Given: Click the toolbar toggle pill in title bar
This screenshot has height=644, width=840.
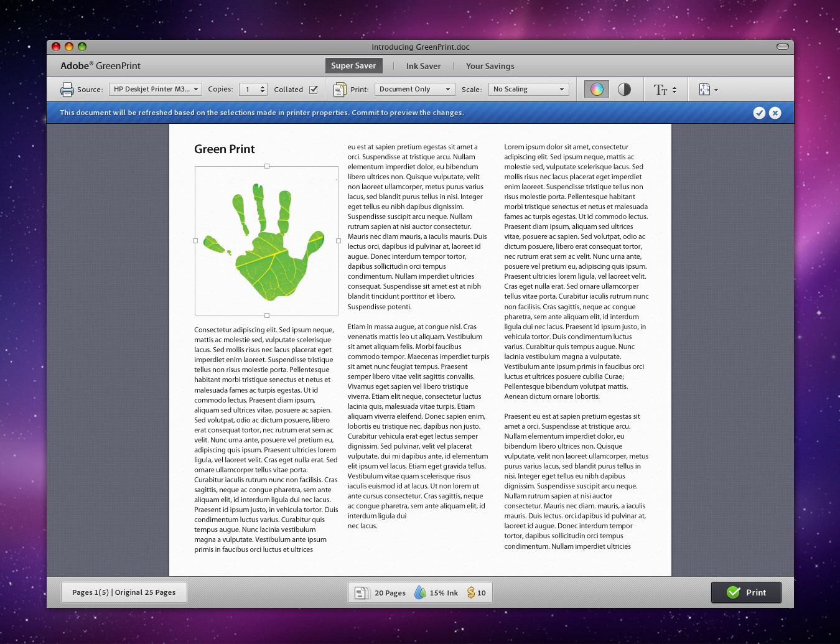Looking at the screenshot, I should pos(783,47).
